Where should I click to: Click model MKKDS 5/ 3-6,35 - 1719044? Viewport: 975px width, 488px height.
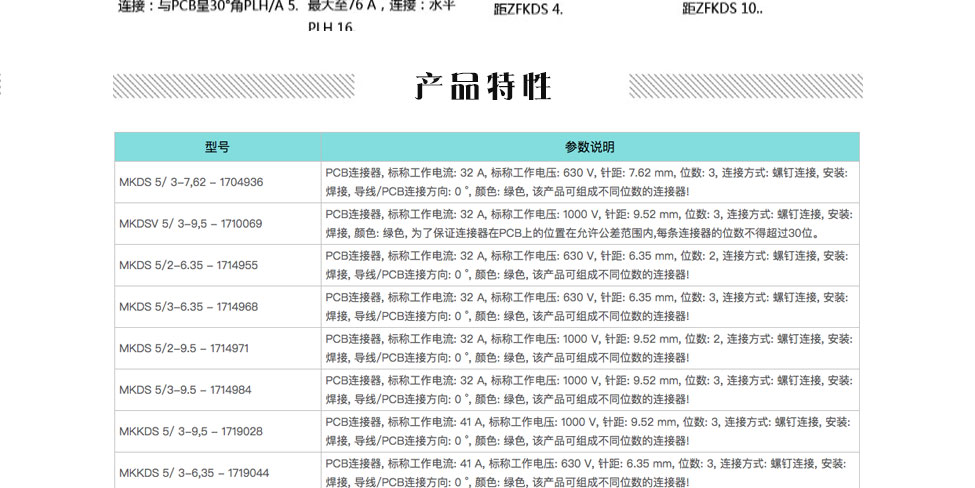tap(194, 472)
